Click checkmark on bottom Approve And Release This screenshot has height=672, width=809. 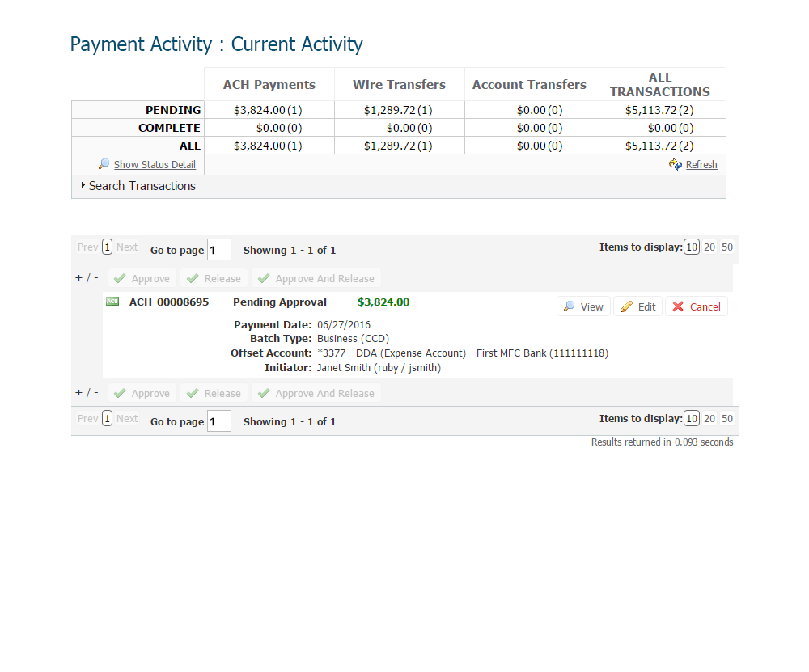pyautogui.click(x=264, y=393)
